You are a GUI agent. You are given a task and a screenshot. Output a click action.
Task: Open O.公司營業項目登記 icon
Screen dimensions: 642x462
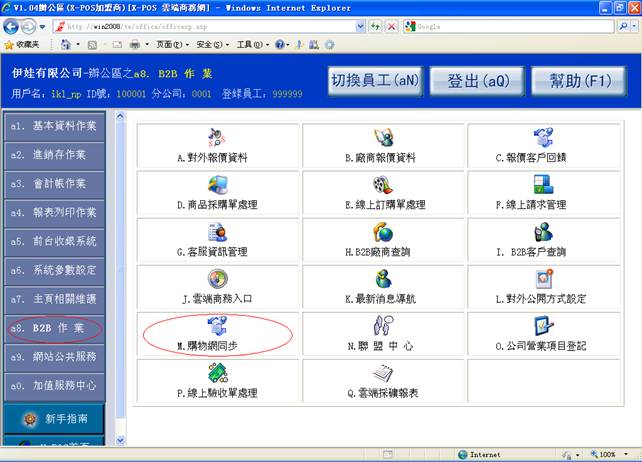[542, 325]
